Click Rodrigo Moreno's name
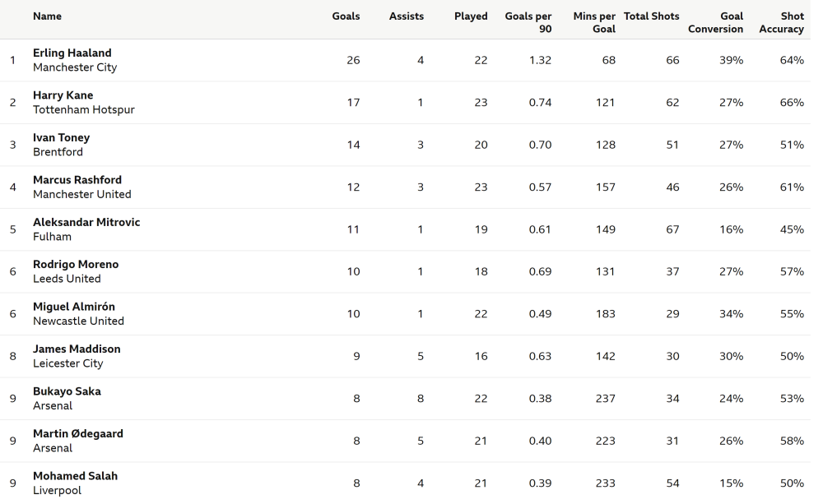 coord(76,264)
